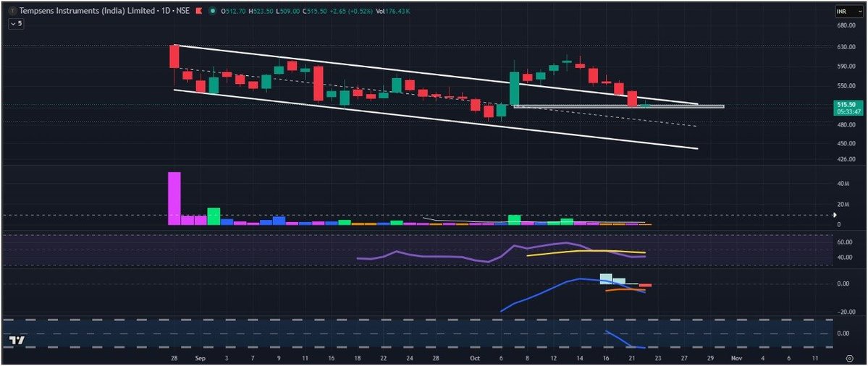Click the 515.50 current price label
The width and height of the screenshot is (868, 366).
848,103
